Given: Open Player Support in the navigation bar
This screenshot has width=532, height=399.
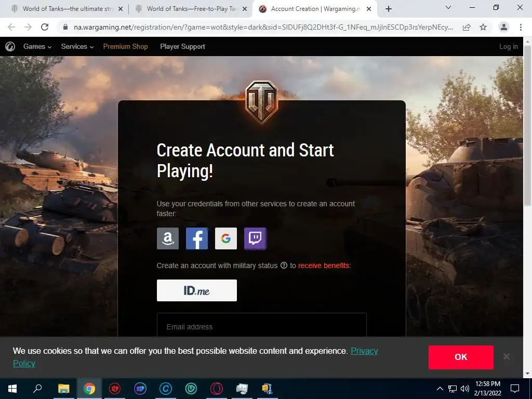Looking at the screenshot, I should point(182,46).
